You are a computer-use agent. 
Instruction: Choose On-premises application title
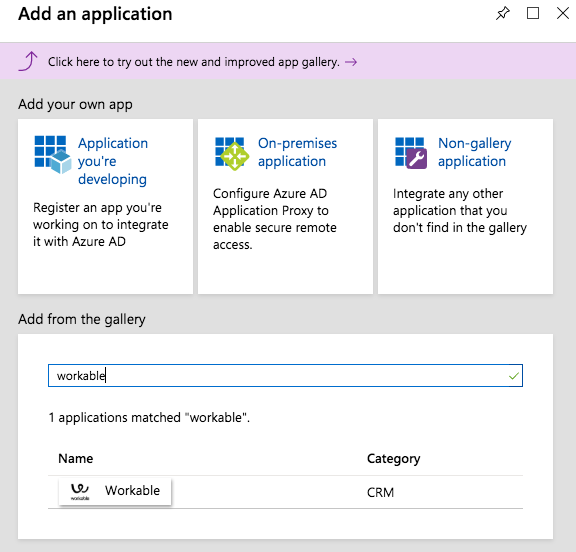tap(297, 152)
